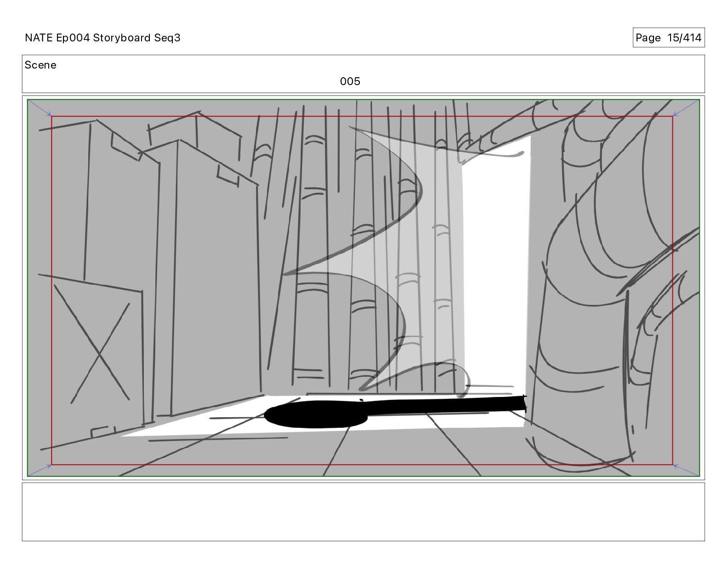Click the 'NATE Ep004 Storyboard Seq3' title
Viewport: 728px width, 563px height.
click(x=102, y=38)
